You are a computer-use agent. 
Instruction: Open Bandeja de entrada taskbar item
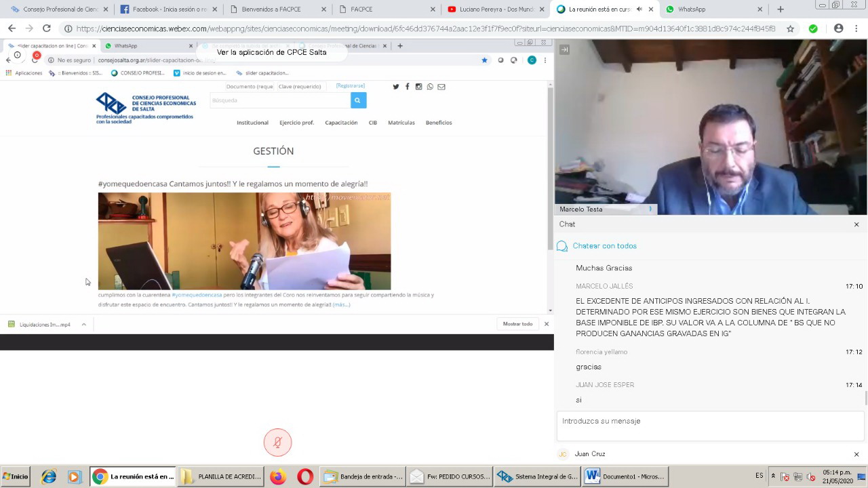(363, 476)
